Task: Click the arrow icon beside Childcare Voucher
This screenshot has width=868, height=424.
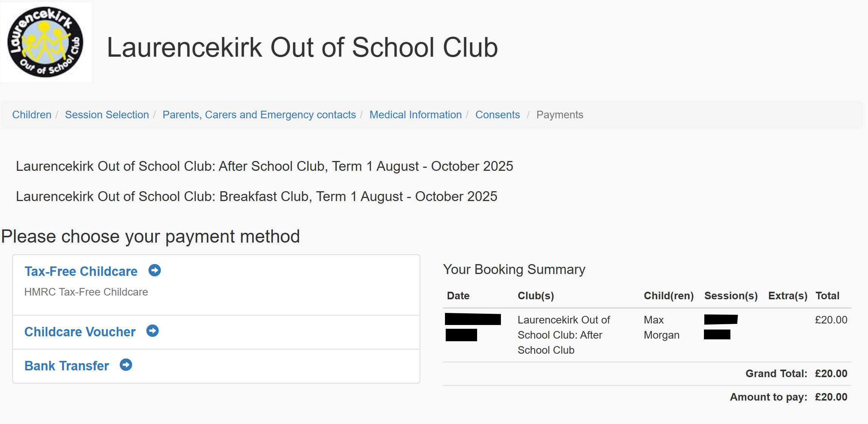Action: (152, 331)
